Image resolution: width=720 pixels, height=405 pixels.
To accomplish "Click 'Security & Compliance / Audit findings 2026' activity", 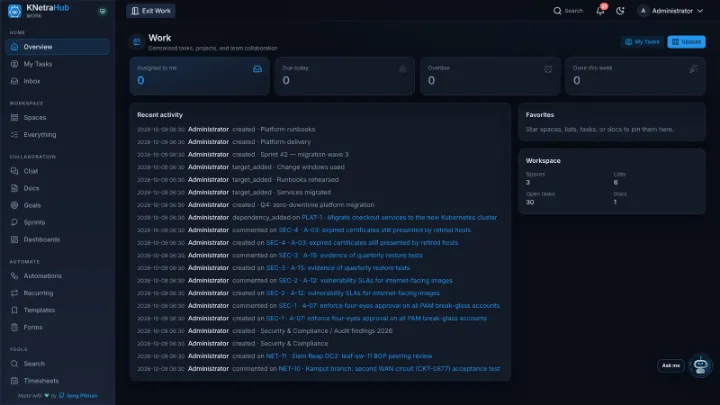I will [326, 331].
